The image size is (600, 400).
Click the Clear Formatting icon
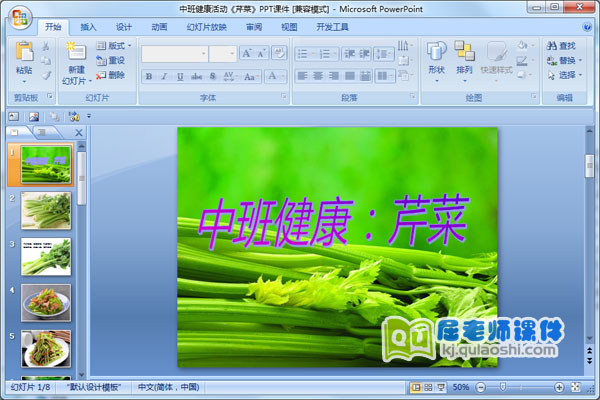pyautogui.click(x=279, y=53)
